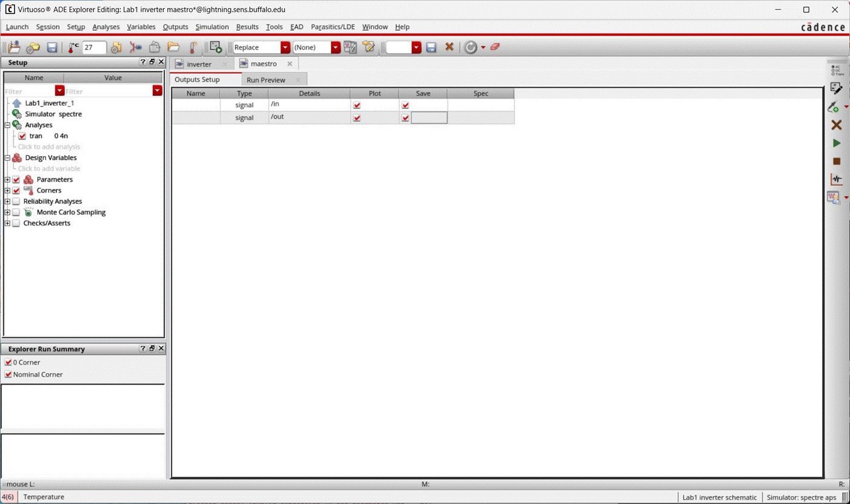Delete selected item using X icon
The width and height of the screenshot is (850, 504).
tap(836, 125)
